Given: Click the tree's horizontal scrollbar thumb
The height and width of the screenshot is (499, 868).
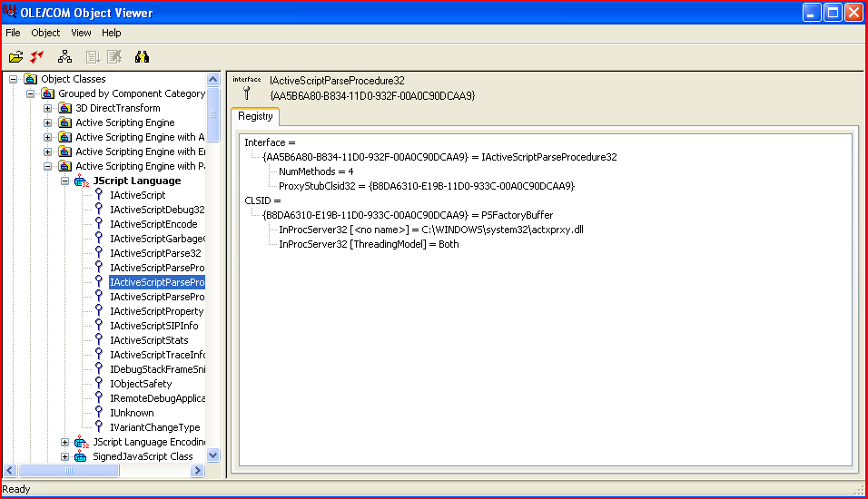Looking at the screenshot, I should click(69, 470).
